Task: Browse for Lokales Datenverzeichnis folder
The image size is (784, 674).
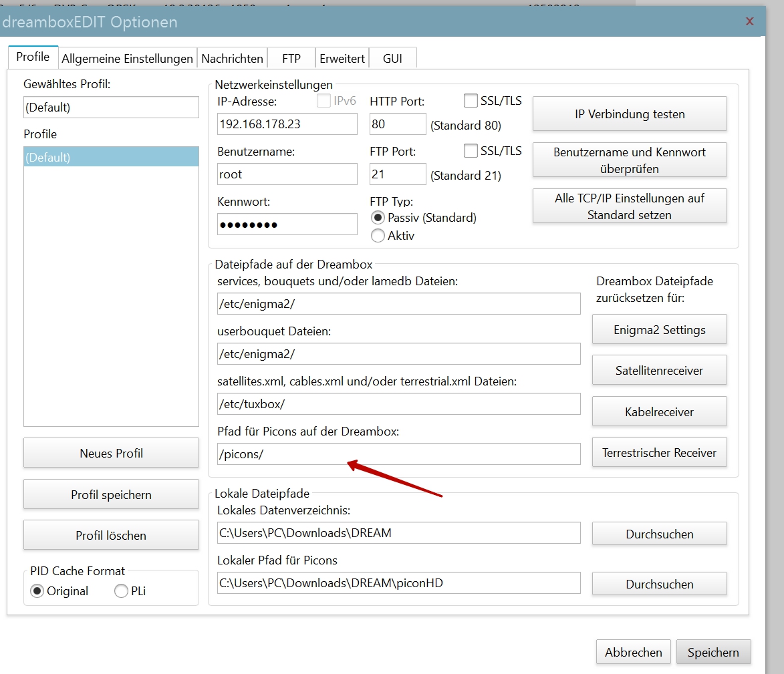Action: [659, 534]
